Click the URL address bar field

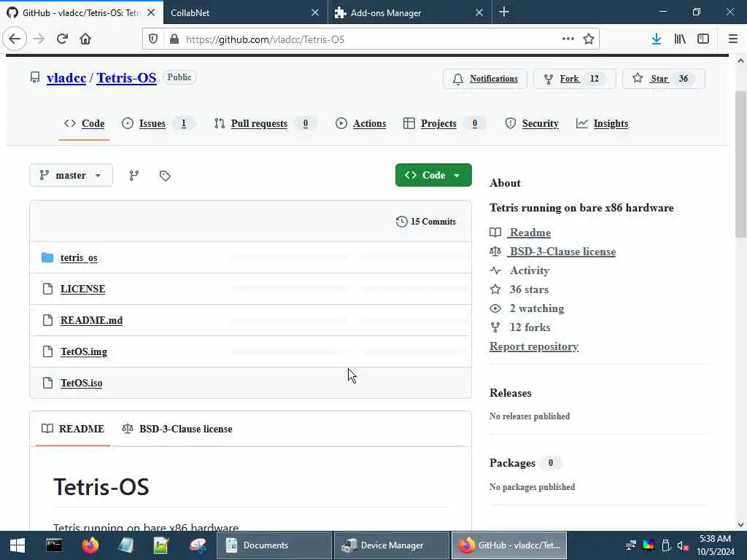point(371,39)
